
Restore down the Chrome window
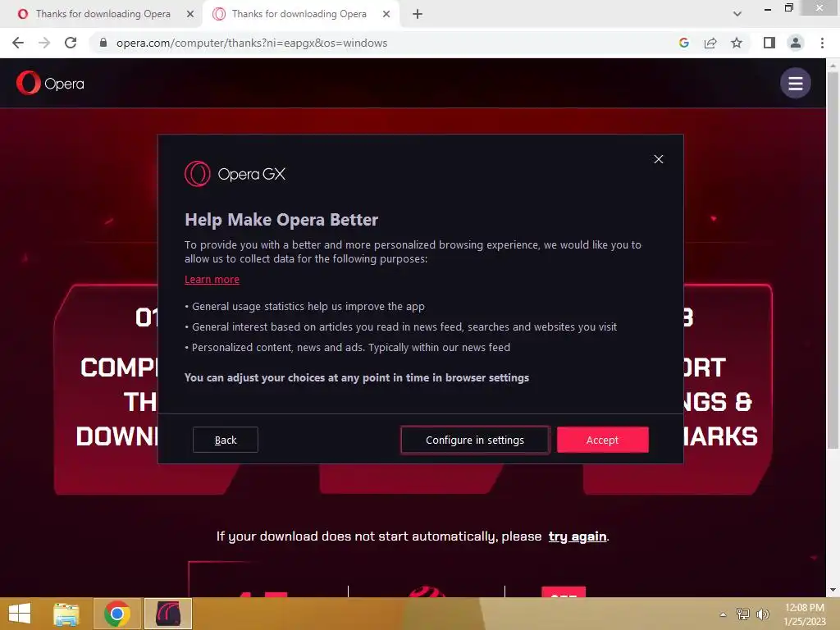tap(788, 7)
